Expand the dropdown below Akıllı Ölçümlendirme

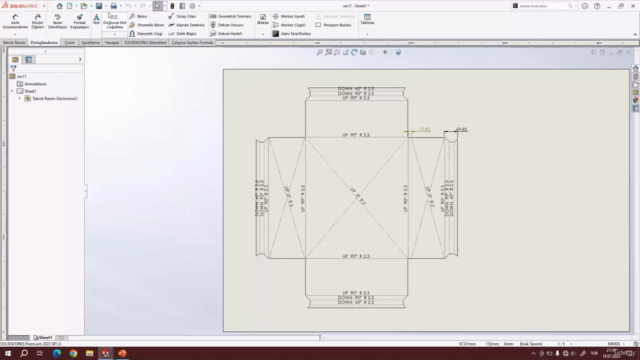[x=15, y=34]
